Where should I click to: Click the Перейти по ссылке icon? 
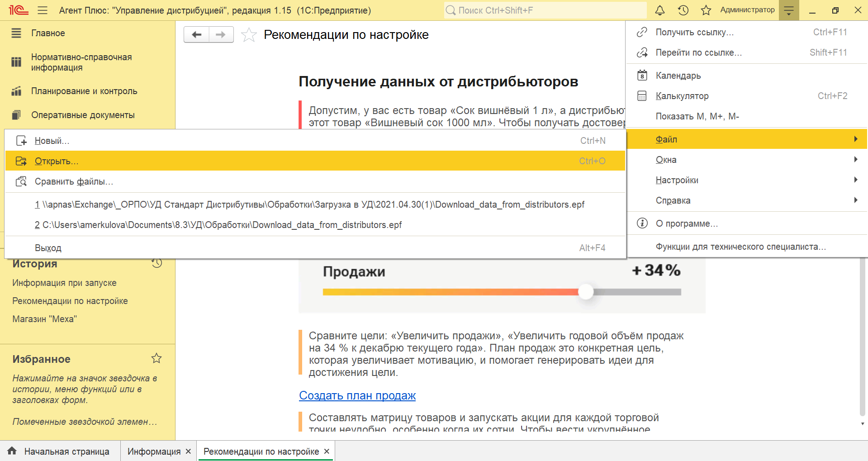[x=642, y=52]
